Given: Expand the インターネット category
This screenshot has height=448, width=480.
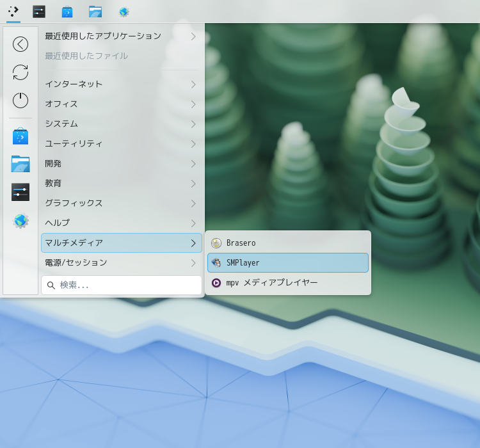Looking at the screenshot, I should 122,84.
